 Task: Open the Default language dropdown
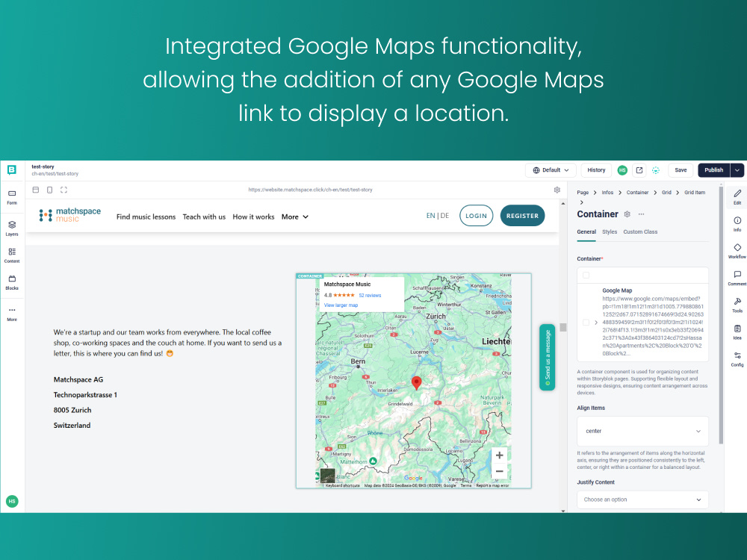(x=551, y=170)
